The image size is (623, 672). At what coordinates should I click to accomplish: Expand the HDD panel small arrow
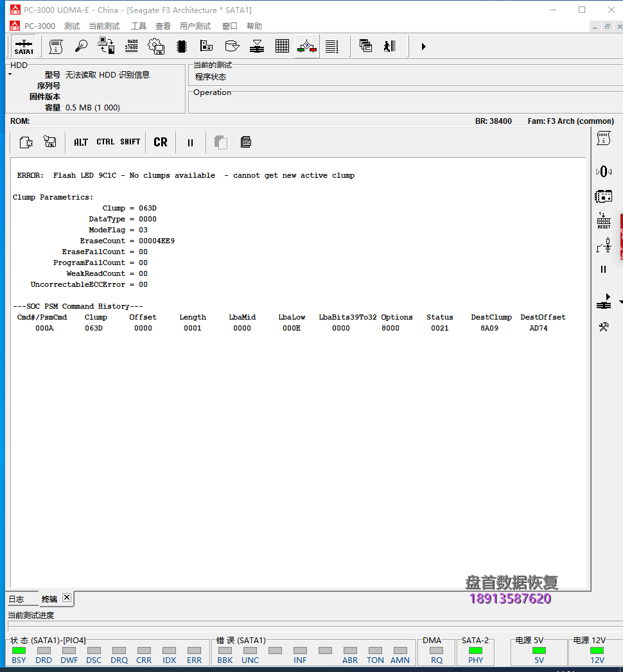click(10, 74)
